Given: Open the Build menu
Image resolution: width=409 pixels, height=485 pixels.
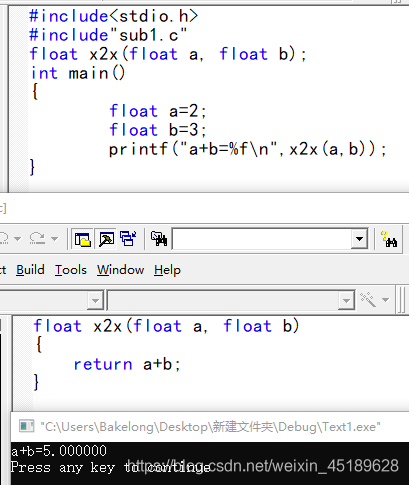Looking at the screenshot, I should click(x=30, y=270).
